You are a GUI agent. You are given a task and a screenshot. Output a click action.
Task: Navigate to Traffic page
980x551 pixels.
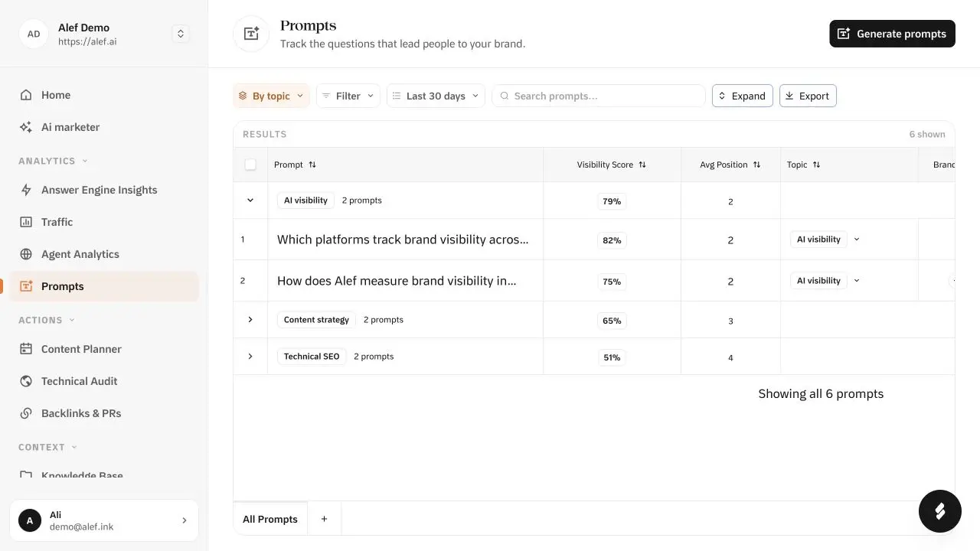(104, 222)
